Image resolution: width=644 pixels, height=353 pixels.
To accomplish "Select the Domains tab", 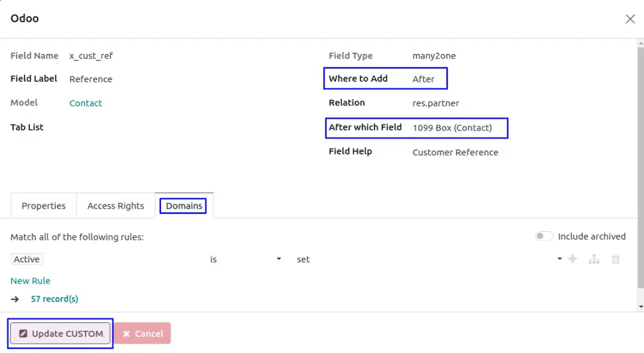I will pos(184,206).
